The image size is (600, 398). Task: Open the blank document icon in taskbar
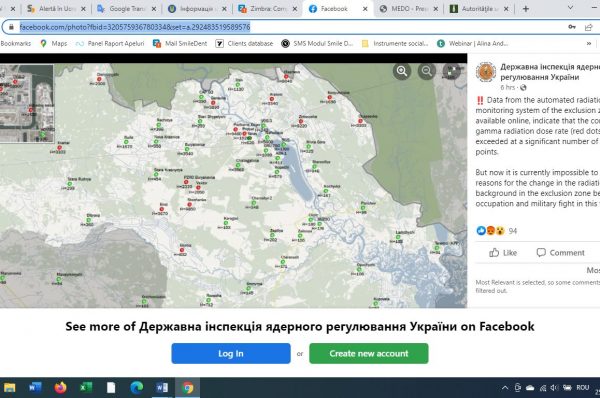click(111, 388)
